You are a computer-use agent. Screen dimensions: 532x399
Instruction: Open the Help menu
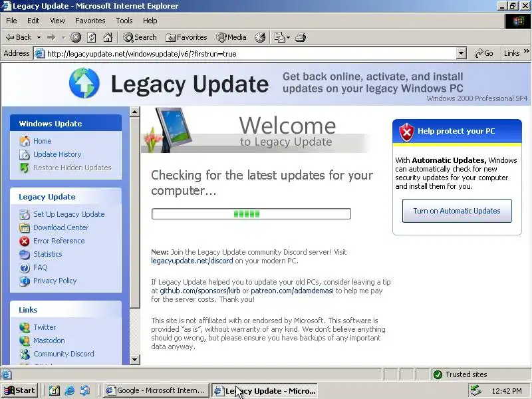click(x=150, y=21)
